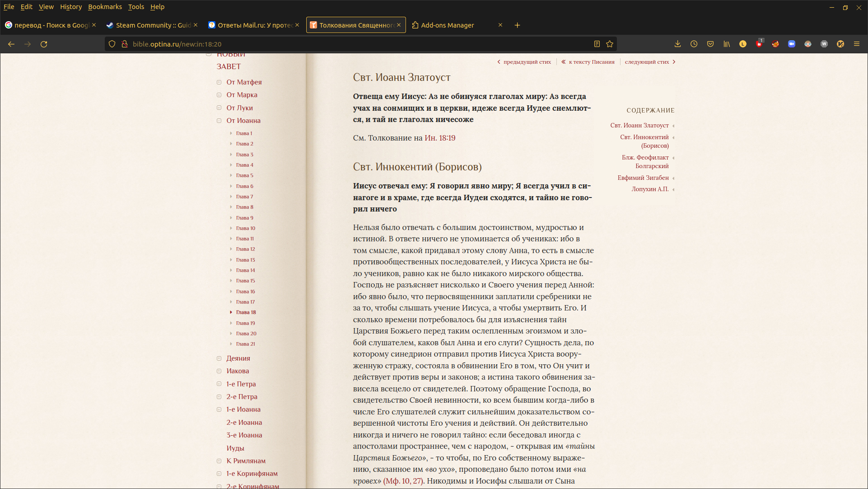The image size is (868, 489).
Task: Click the LastPass extension icon
Action: (743, 44)
